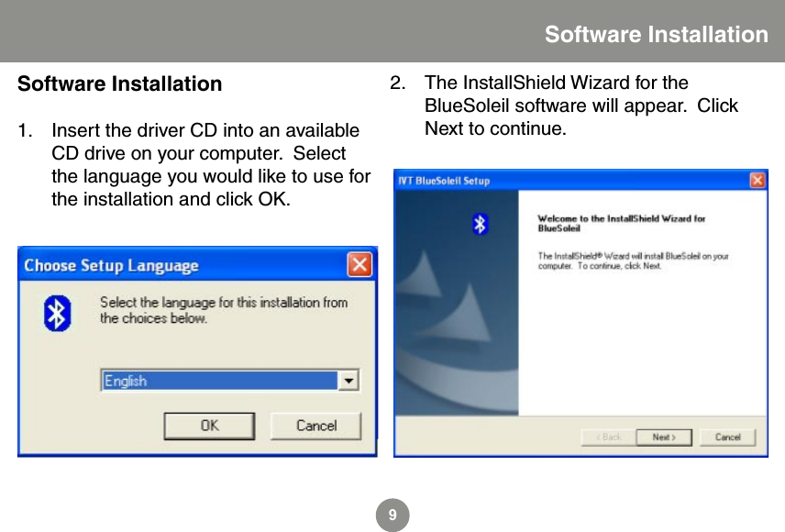Cancel the BlueSoleil Setup wizard
The height and width of the screenshot is (532, 785).
coord(727,438)
